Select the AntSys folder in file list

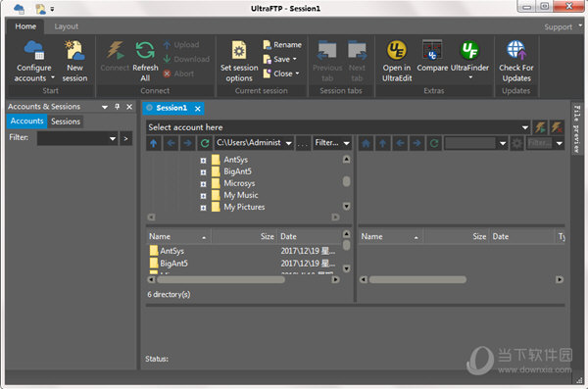pos(167,251)
